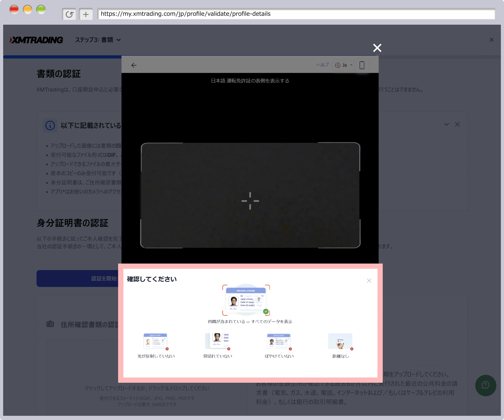This screenshot has height=420, width=504.
Task: Click the ヘルプ help link
Action: (322, 65)
